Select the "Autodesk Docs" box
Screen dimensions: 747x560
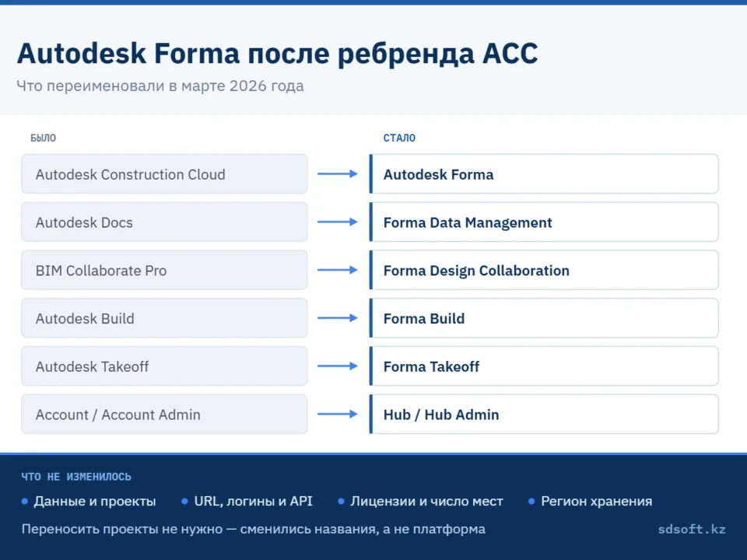pos(164,222)
